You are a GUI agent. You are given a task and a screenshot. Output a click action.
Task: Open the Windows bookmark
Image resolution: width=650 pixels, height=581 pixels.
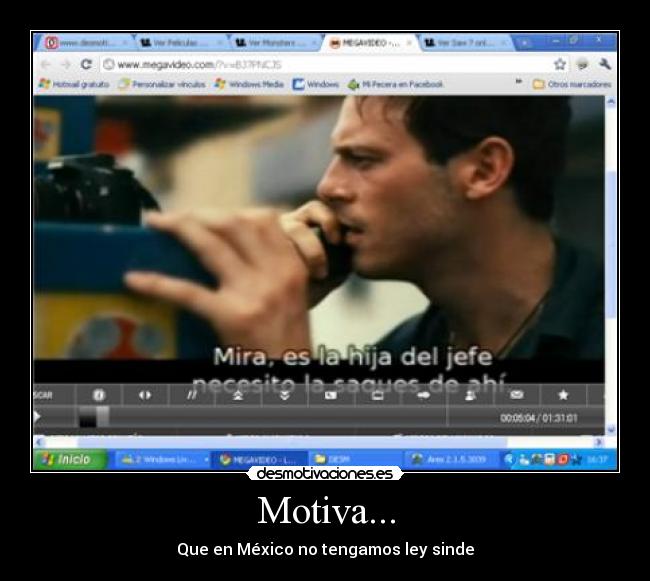pyautogui.click(x=315, y=84)
